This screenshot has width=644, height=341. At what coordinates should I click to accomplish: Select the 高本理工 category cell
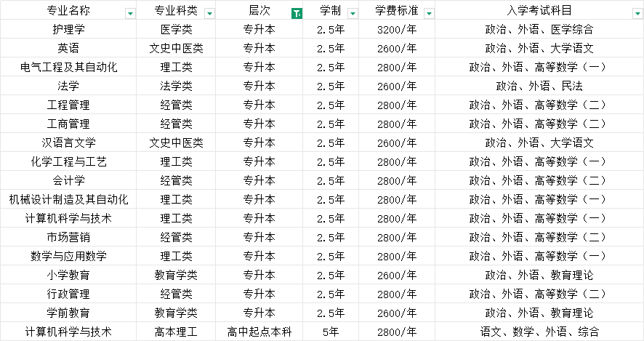coord(176,332)
